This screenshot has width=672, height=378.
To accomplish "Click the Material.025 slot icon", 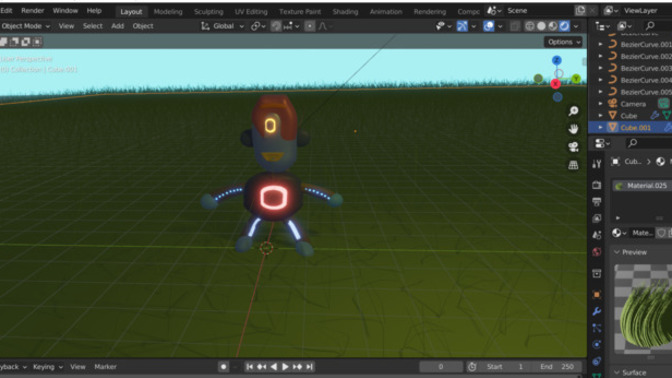I will (619, 186).
